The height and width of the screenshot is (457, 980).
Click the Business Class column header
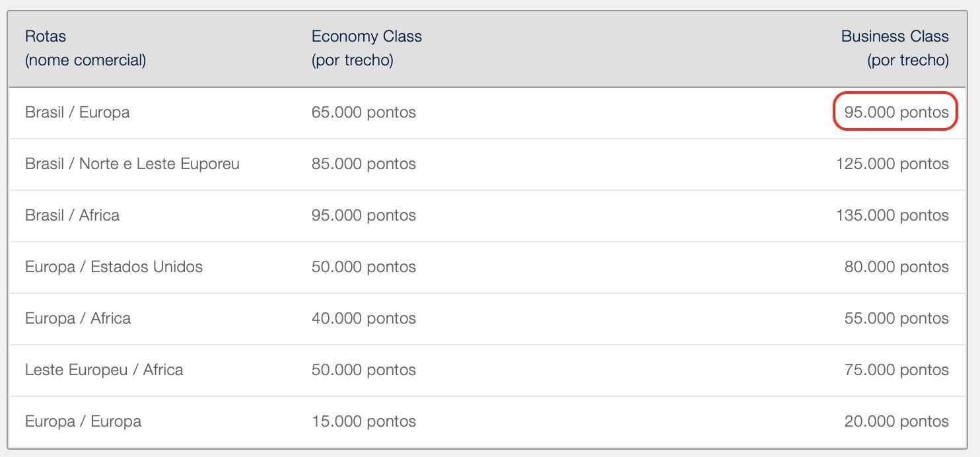(895, 48)
